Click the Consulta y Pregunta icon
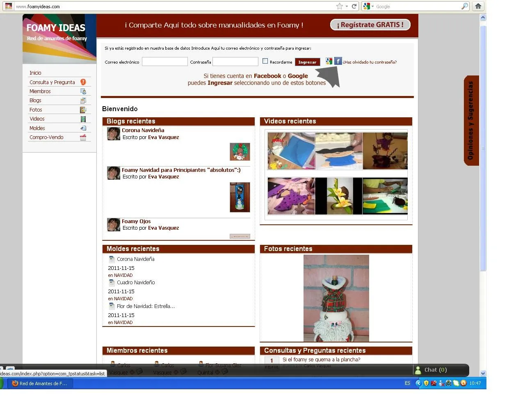The width and height of the screenshot is (525, 420). [83, 82]
